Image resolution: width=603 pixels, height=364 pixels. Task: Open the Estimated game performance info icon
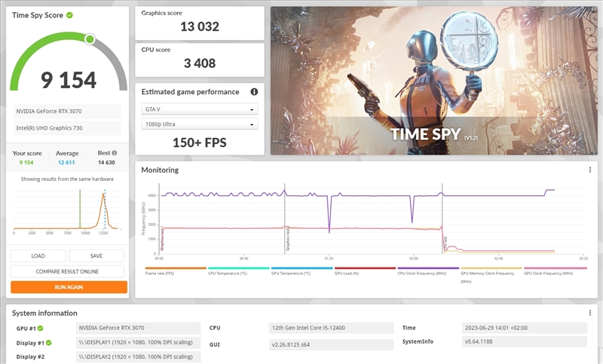point(254,92)
